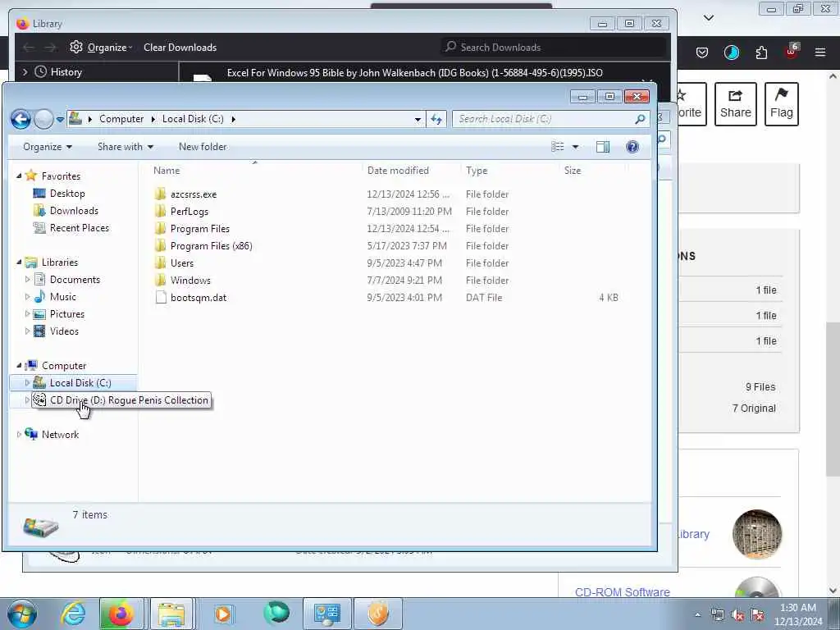Show hidden tray icons arrow
Image resolution: width=840 pixels, height=630 pixels.
tap(697, 615)
